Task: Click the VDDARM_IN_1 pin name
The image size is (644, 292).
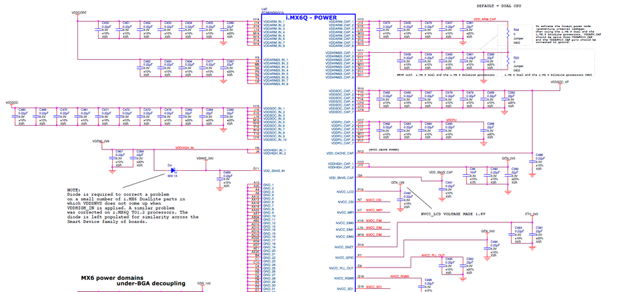Action: coord(273,21)
